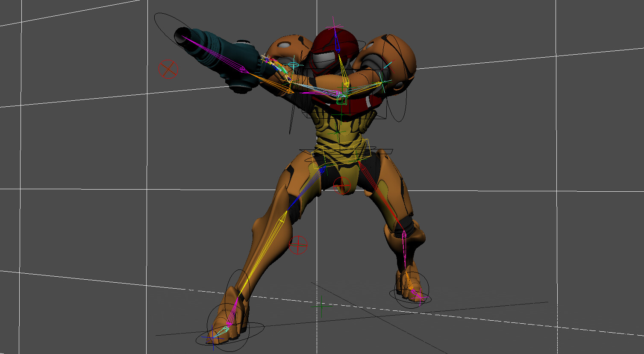Viewport: 644px width, 354px height.
Task: Select the green cross locator on the ground grid
Action: 321,305
